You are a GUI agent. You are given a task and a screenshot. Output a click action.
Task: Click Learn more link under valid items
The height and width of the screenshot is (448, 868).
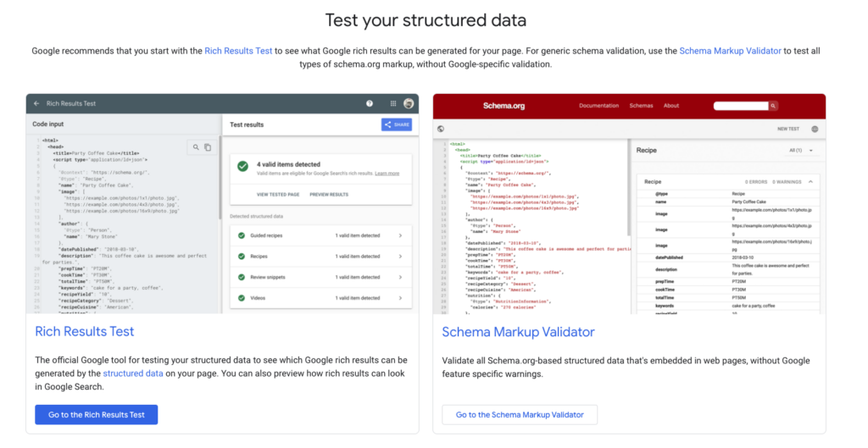pyautogui.click(x=387, y=174)
